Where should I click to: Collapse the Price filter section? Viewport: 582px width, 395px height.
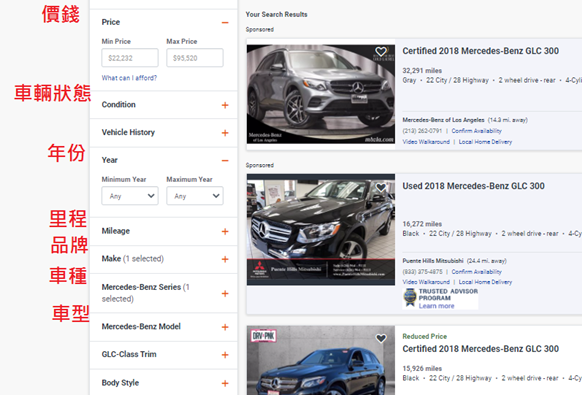point(225,23)
